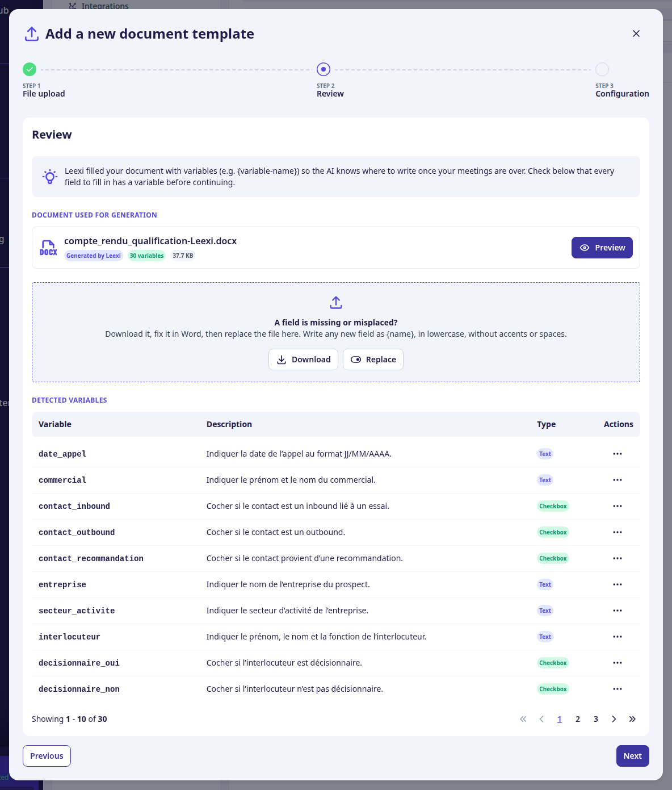Screen dimensions: 672x790
Task: Click the Description column header
Action: tap(229, 424)
